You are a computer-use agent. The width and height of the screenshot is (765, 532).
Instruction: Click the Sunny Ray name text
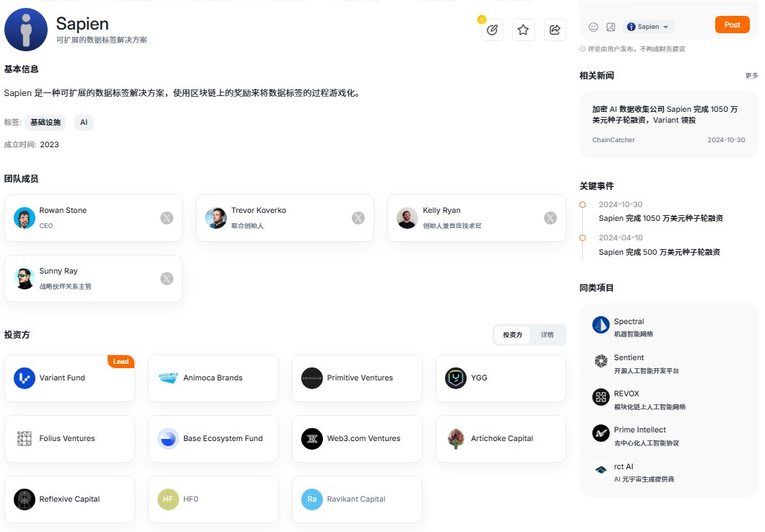59,271
